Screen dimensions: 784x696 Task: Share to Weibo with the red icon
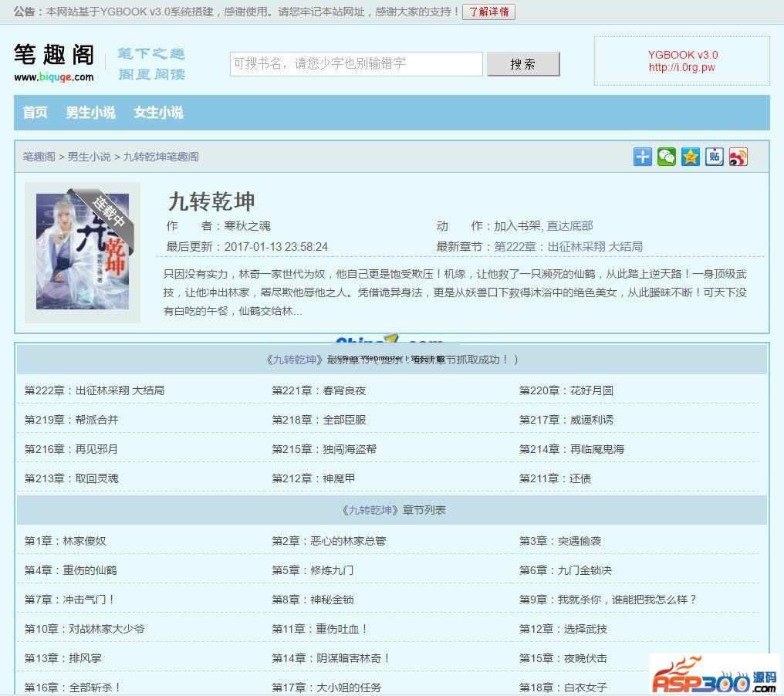[x=738, y=157]
